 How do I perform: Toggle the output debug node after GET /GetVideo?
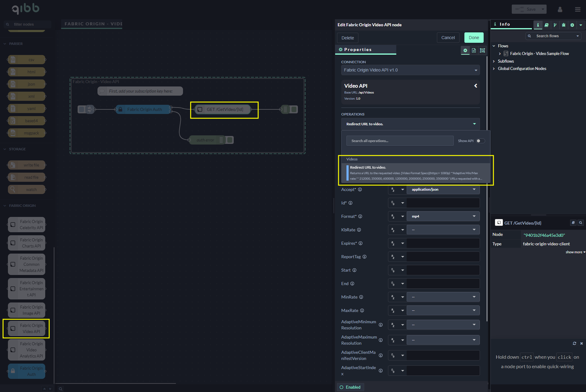pyautogui.click(x=294, y=109)
